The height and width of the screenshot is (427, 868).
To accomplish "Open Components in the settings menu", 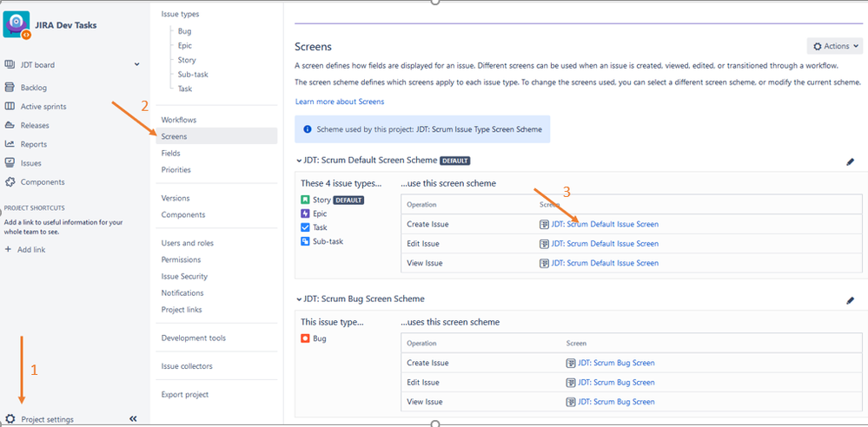I will [x=183, y=214].
